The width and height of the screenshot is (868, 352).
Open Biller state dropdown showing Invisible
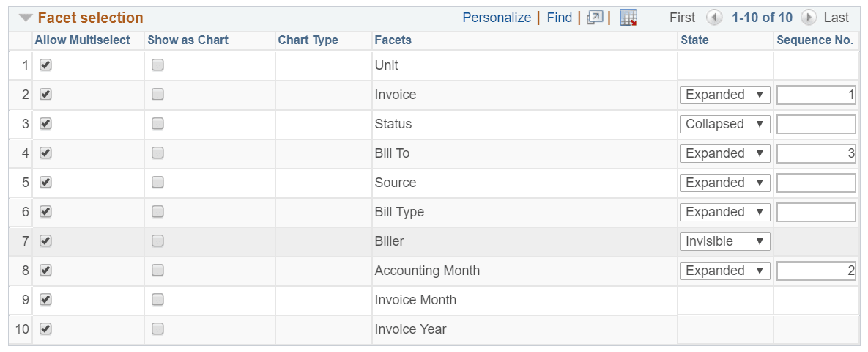pos(725,241)
